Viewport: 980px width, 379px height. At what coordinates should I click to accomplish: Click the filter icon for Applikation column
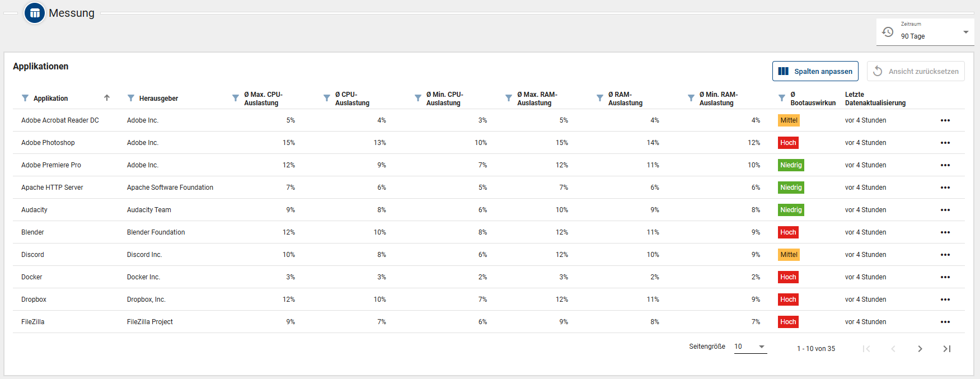(25, 98)
